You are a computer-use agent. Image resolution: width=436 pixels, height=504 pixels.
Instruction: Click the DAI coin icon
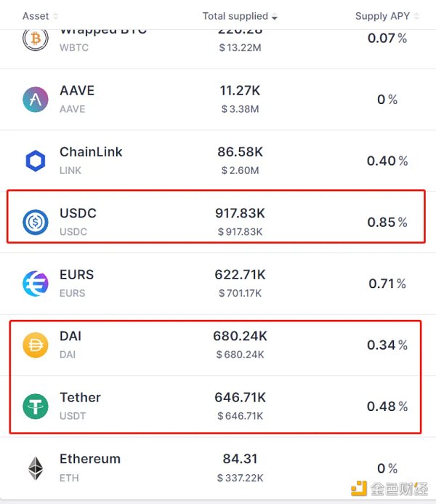[36, 345]
